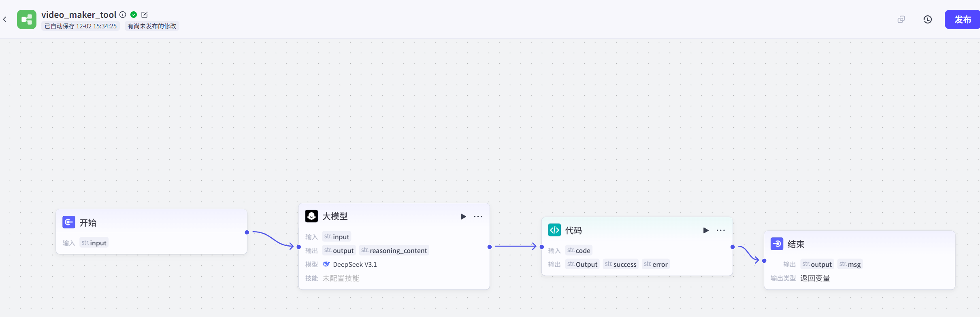Click 代码 node output connection port
The image size is (980, 317).
click(x=733, y=247)
